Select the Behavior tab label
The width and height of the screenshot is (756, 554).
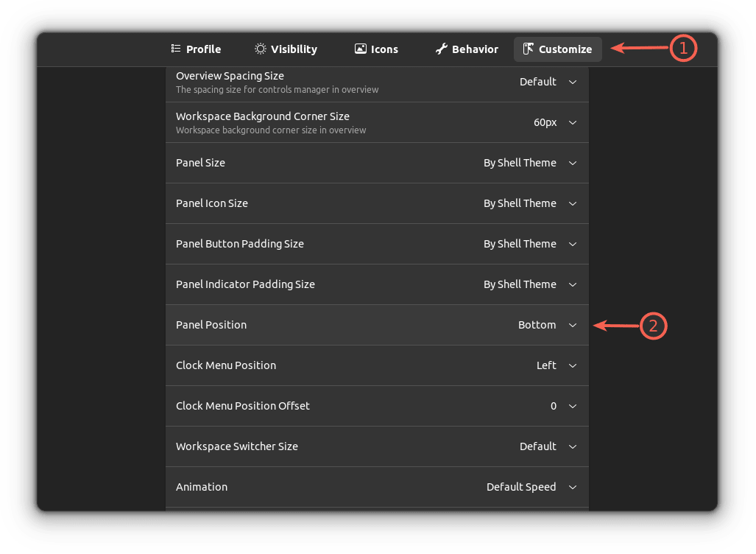point(475,49)
